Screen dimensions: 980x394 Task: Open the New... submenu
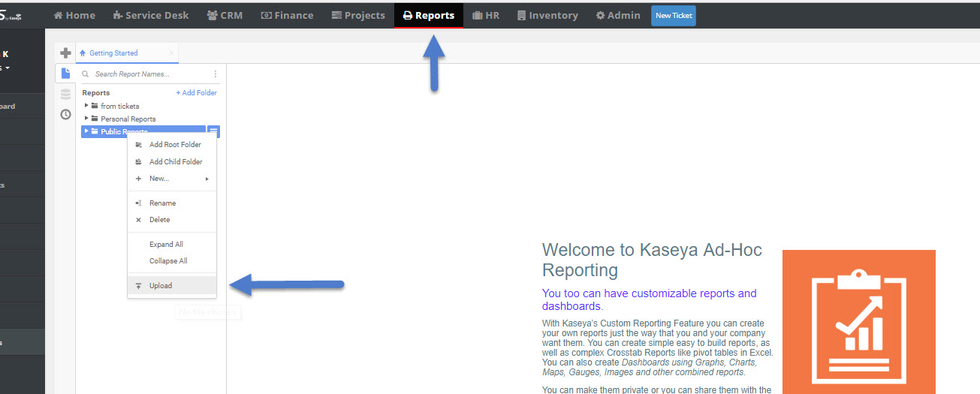click(x=172, y=179)
